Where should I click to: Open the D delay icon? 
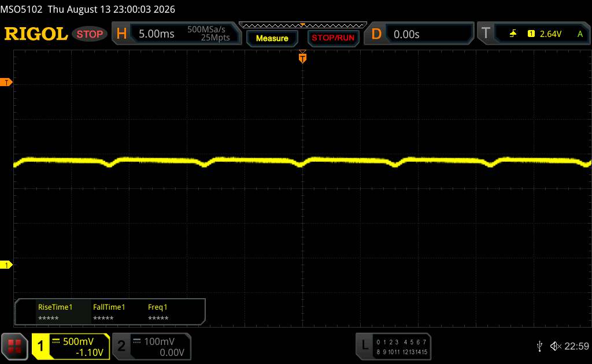click(x=376, y=34)
